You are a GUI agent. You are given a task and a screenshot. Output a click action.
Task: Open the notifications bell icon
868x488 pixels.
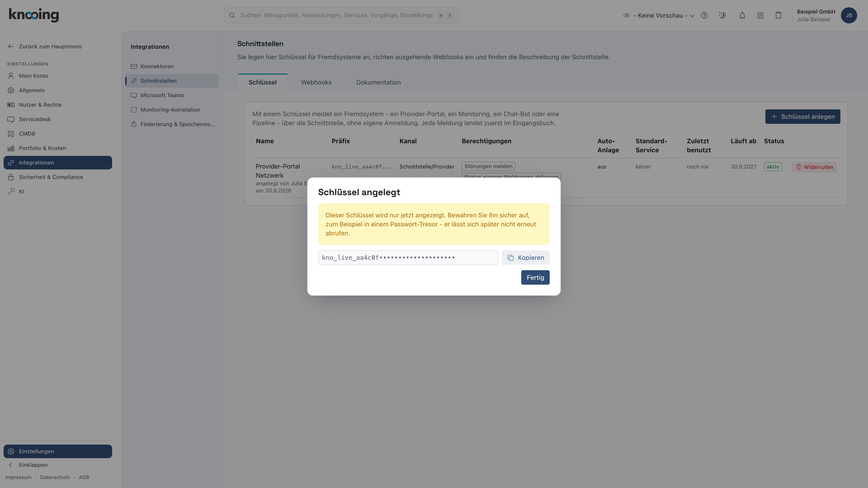(x=742, y=16)
